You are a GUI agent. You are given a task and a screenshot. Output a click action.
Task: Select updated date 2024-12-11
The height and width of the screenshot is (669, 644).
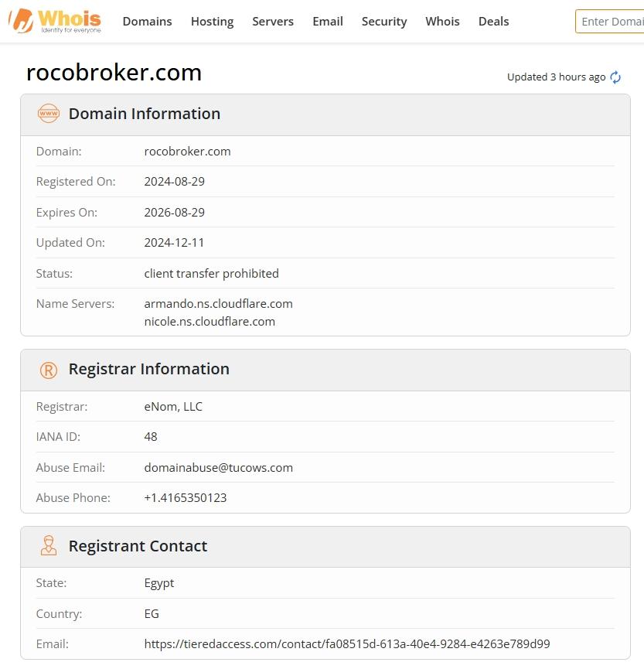pos(174,243)
